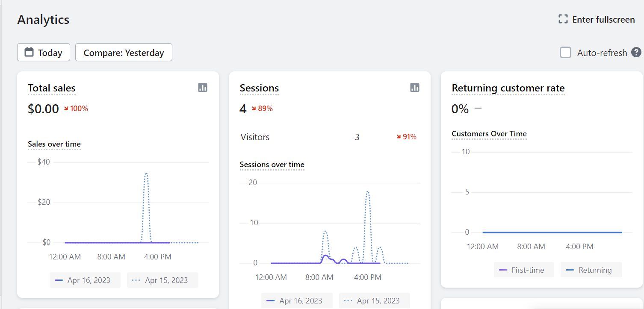The height and width of the screenshot is (309, 644).
Task: Toggle Apr 16, 2023 legend in Total sales
Action: [85, 280]
